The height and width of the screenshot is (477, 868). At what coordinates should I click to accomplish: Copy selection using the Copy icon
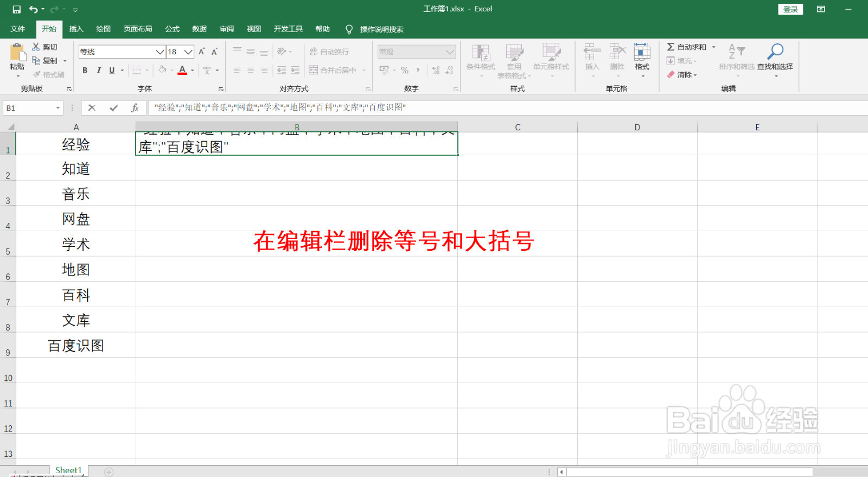(36, 61)
